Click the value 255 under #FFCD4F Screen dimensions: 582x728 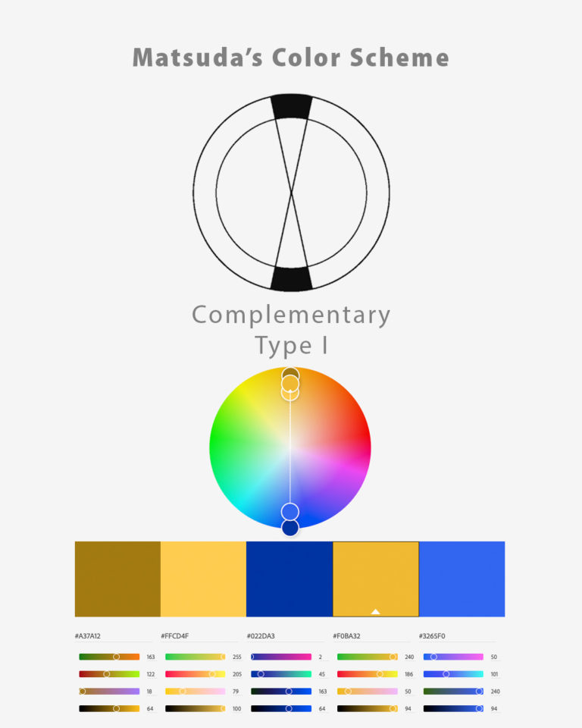click(x=237, y=657)
